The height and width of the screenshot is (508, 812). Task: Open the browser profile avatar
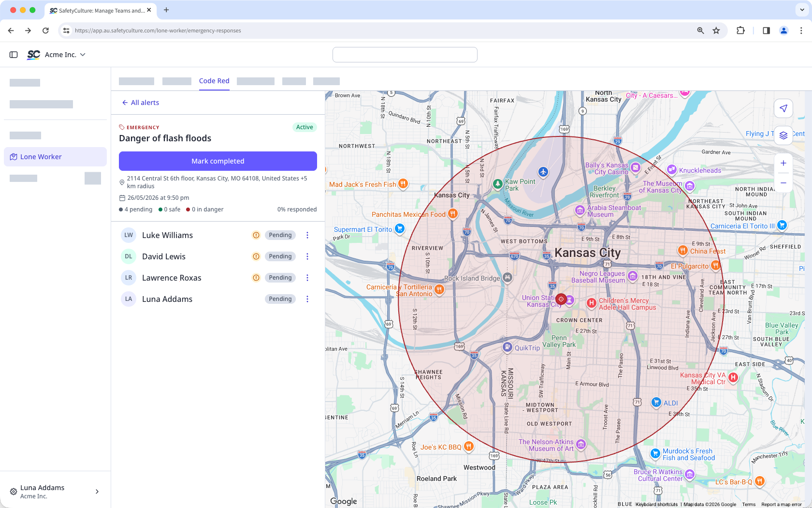[783, 30]
